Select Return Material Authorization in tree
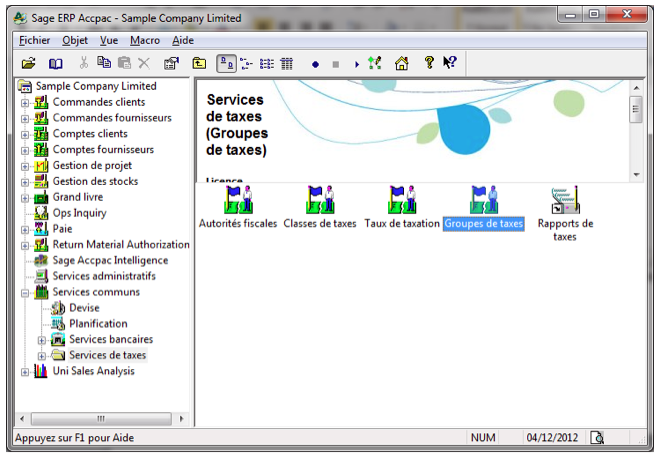Screen dimensions: 660x458 click(121, 245)
